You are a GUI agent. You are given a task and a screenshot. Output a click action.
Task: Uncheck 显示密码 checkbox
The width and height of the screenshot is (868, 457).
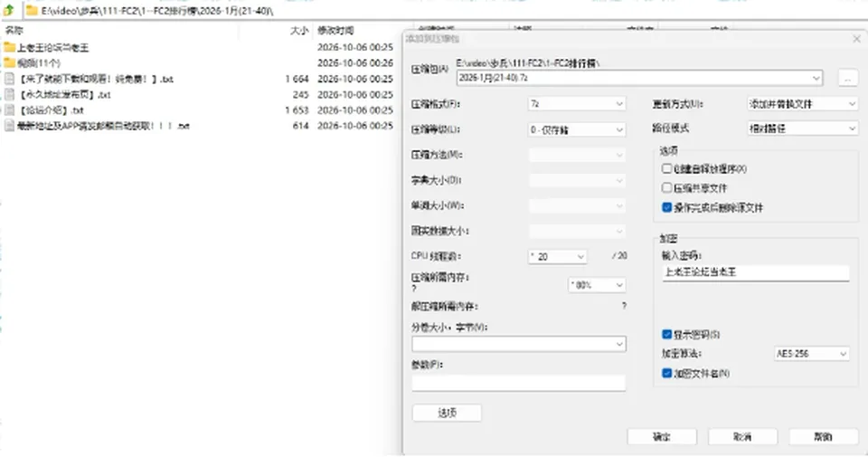(x=667, y=334)
